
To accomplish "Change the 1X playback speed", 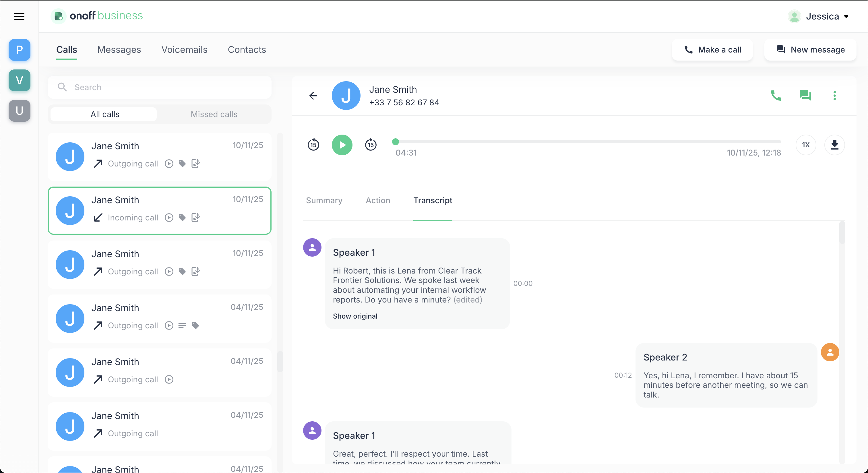I will (x=806, y=145).
